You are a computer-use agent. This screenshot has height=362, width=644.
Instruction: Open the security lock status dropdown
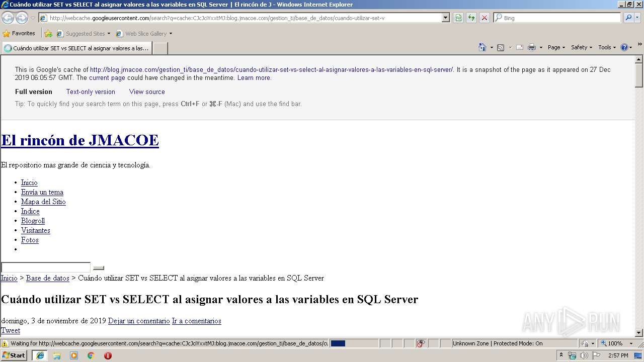pos(588,343)
